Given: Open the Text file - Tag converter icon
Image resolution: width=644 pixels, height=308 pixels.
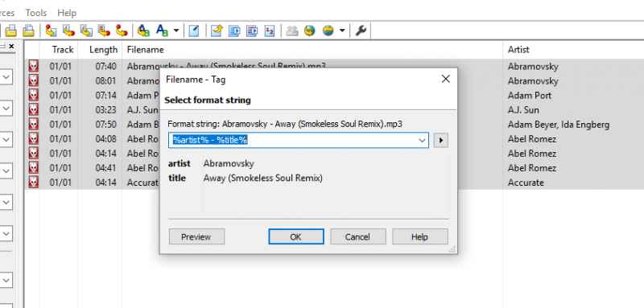Looking at the screenshot, I should [x=104, y=31].
